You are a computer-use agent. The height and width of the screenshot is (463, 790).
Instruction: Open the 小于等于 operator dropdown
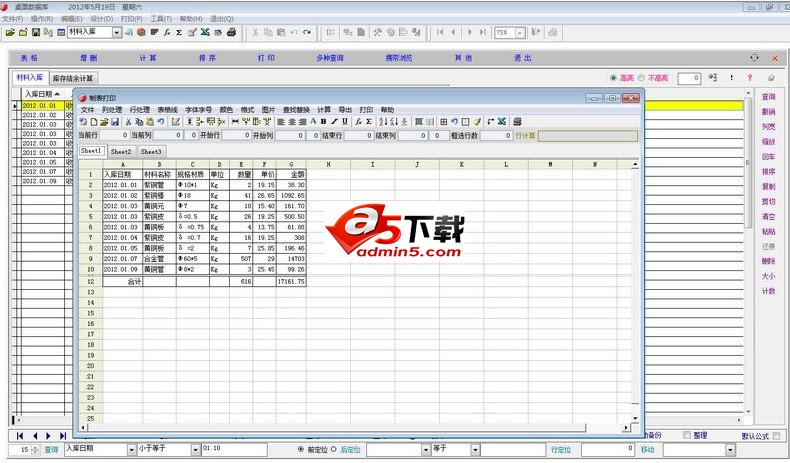(x=195, y=449)
